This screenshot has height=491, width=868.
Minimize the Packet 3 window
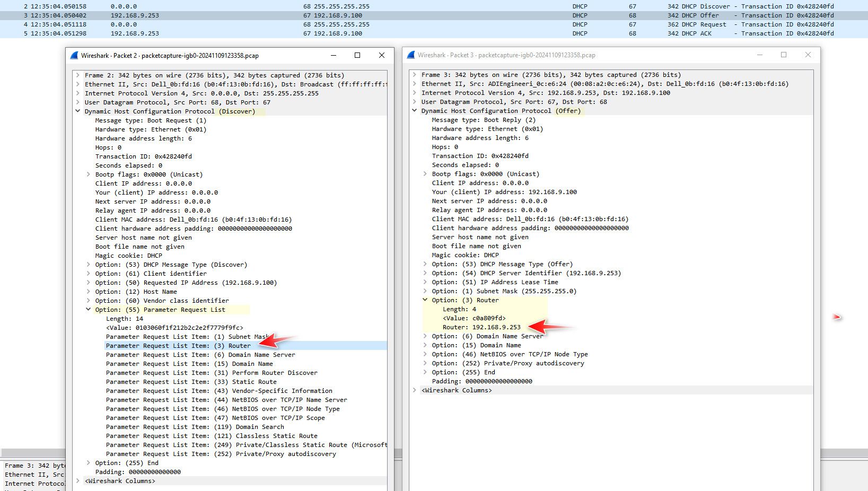coord(760,55)
